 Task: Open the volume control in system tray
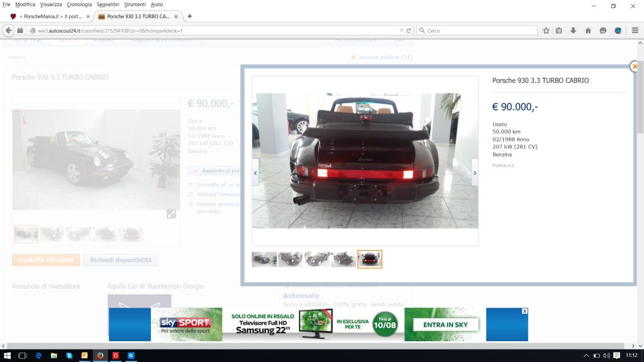point(606,356)
